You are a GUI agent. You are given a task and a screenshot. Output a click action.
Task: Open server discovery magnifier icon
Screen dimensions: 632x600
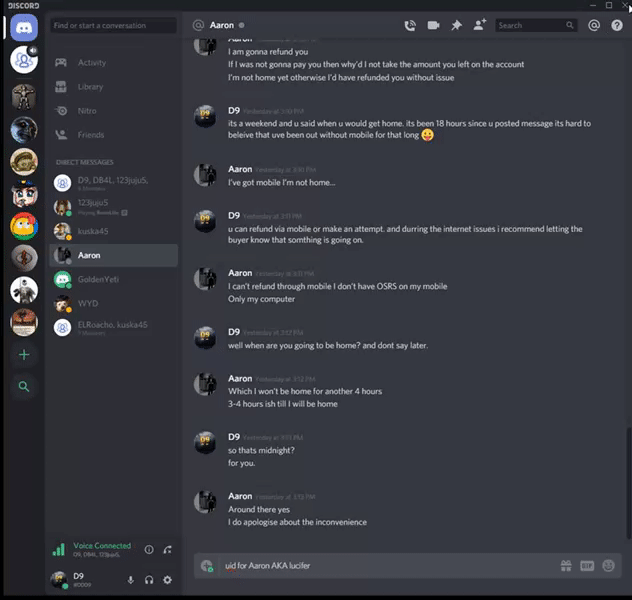tap(24, 387)
